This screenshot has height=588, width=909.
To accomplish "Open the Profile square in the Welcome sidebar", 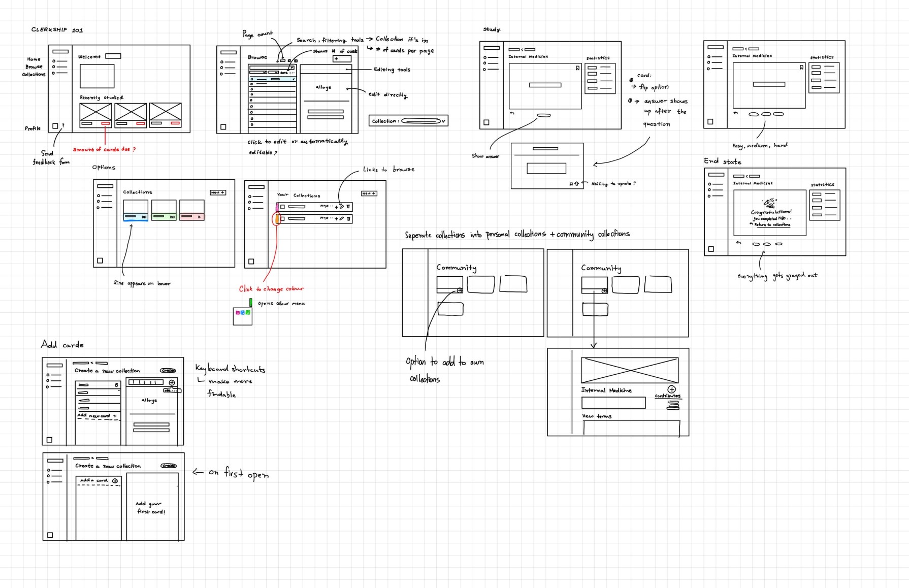I will (55, 125).
